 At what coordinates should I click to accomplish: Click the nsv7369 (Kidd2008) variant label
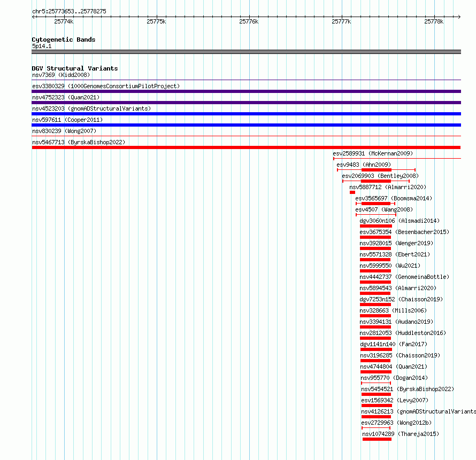[x=61, y=75]
